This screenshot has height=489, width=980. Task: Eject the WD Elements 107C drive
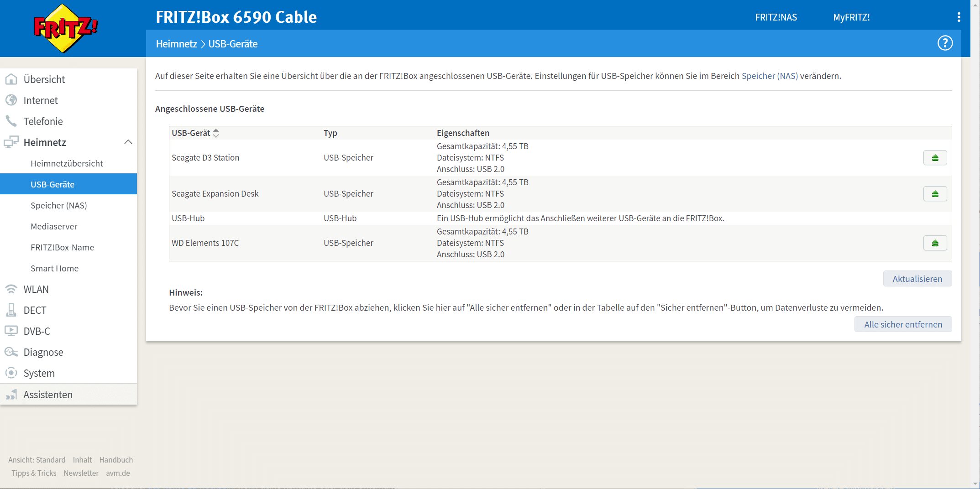[935, 243]
